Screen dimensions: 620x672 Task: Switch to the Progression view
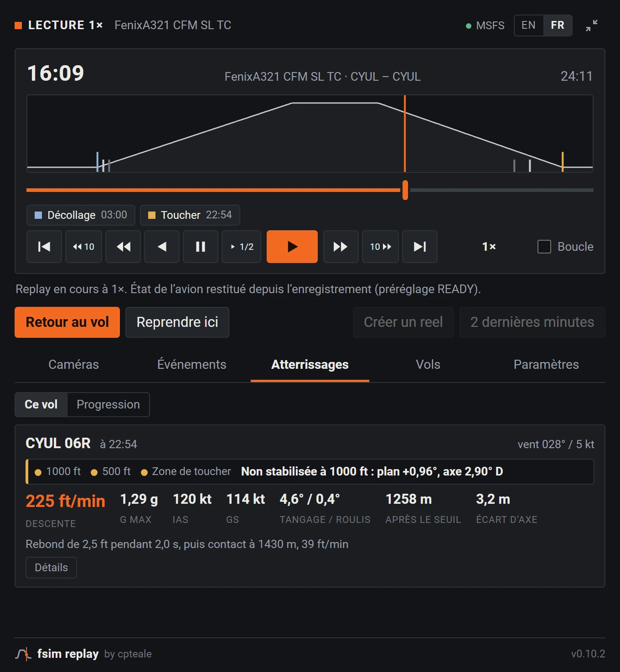tap(108, 404)
